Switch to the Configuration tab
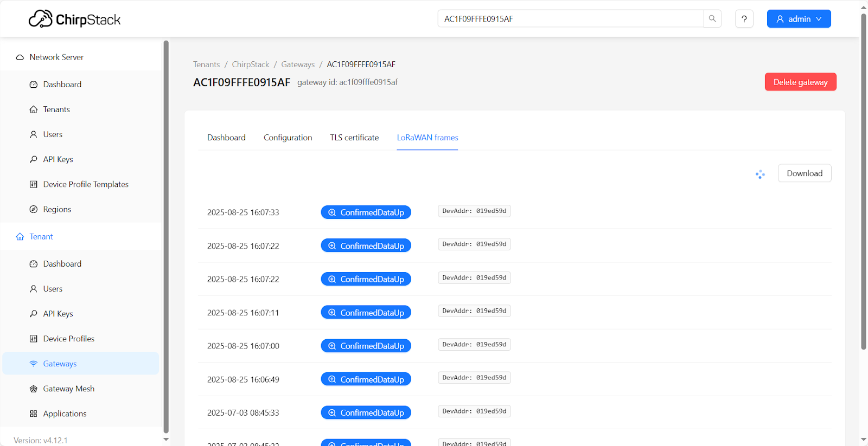868x446 pixels. point(288,138)
